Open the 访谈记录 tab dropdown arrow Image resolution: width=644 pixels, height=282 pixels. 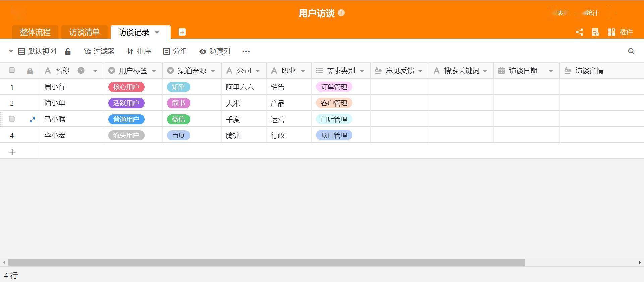coord(157,32)
